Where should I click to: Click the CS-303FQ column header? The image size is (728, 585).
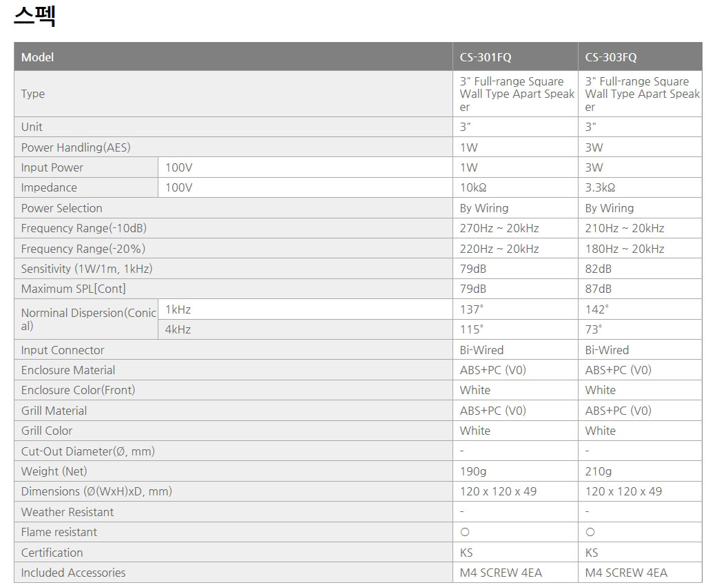click(611, 57)
